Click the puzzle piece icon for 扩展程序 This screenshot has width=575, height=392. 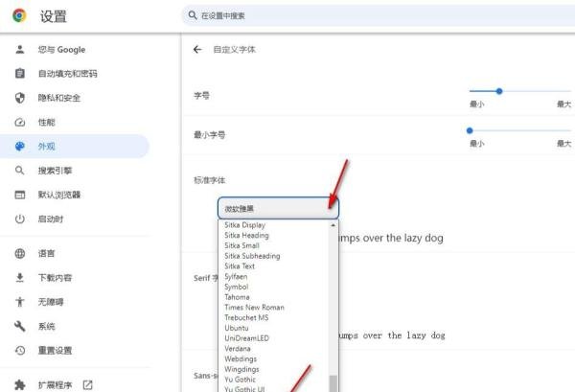tap(20, 384)
